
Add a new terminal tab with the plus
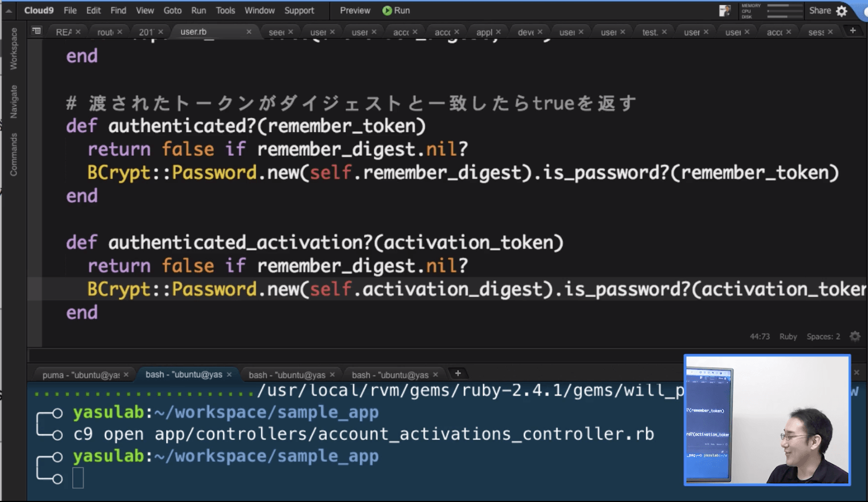coord(458,373)
